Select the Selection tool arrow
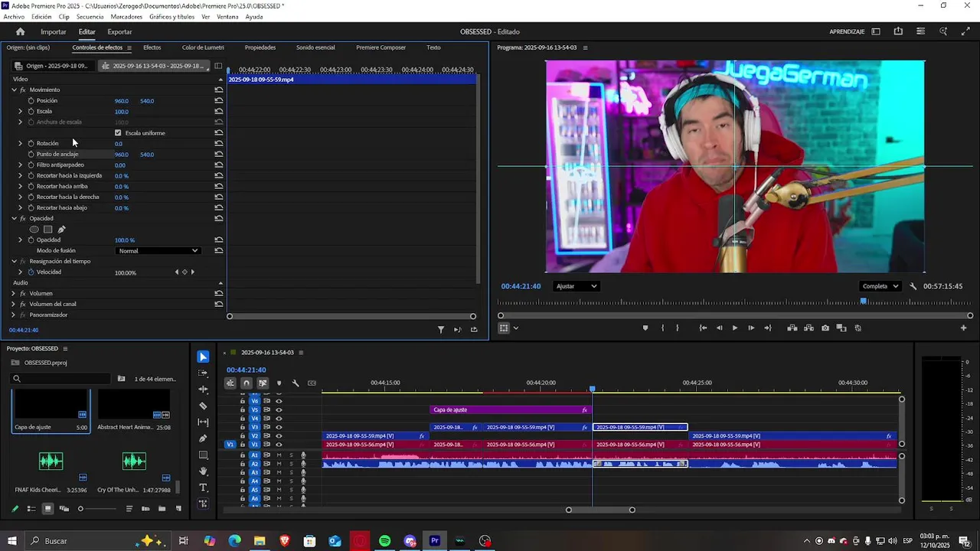The width and height of the screenshot is (980, 551). [203, 357]
